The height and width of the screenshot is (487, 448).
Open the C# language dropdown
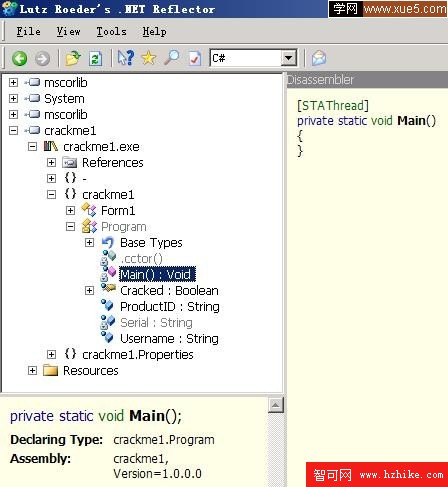tap(288, 58)
